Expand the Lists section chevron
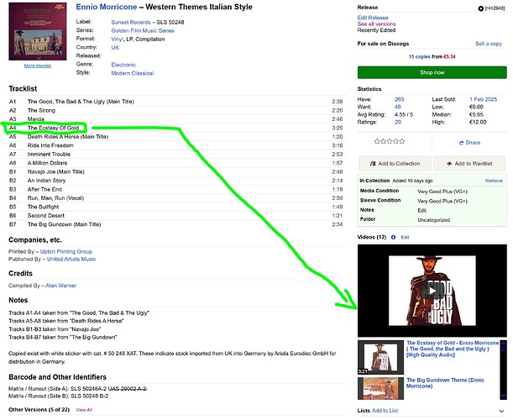The image size is (513, 420). [501, 411]
